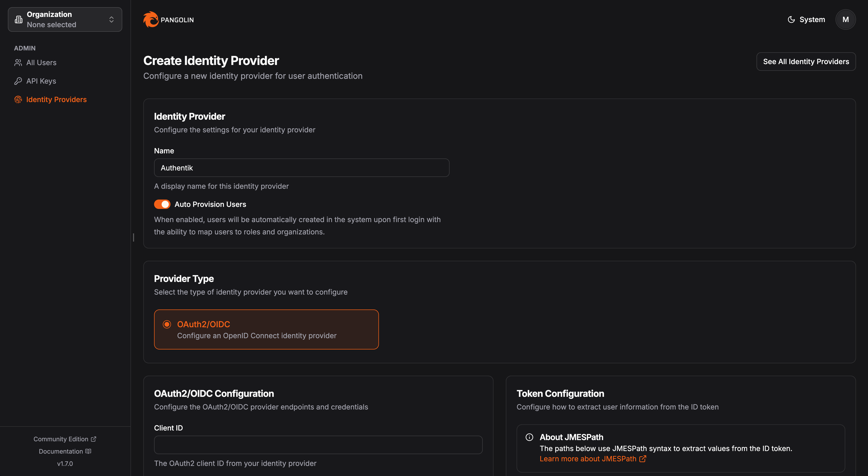Click the Identity Providers fingerprint icon
Viewport: 868px width, 476px height.
(18, 100)
